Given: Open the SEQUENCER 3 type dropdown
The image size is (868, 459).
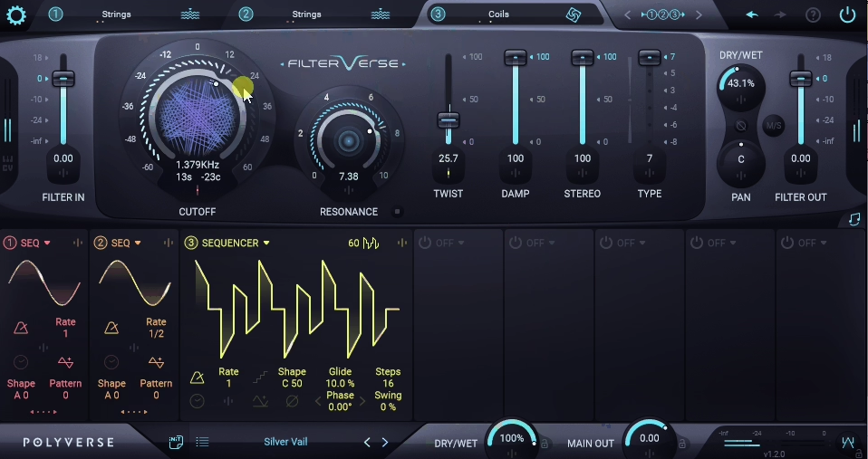Looking at the screenshot, I should pos(266,244).
